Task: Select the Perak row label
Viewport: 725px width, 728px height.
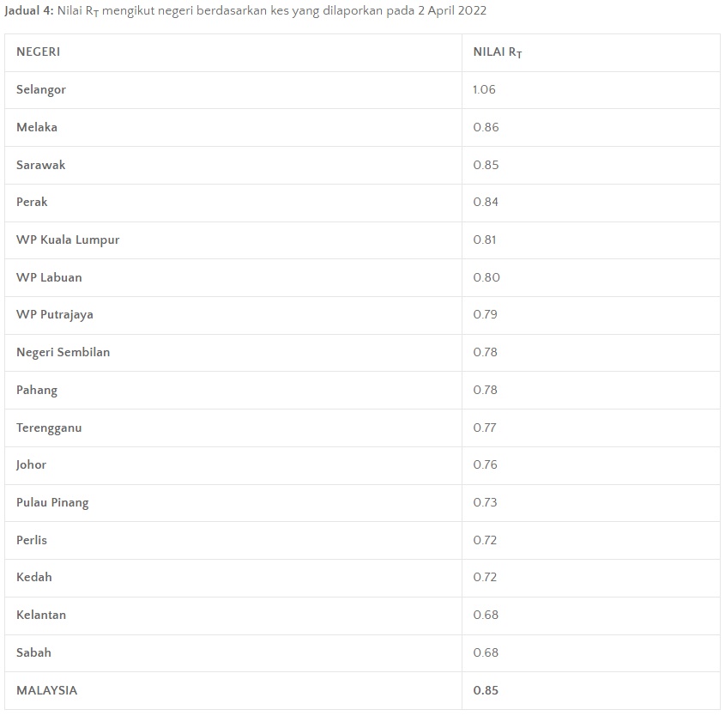Action: [x=32, y=203]
